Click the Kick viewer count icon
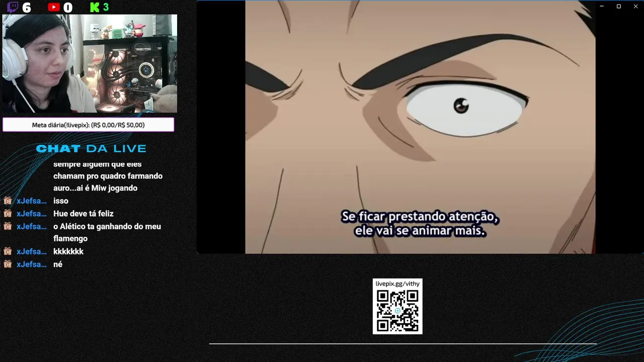Screen dimensions: 644x362 tap(95, 7)
